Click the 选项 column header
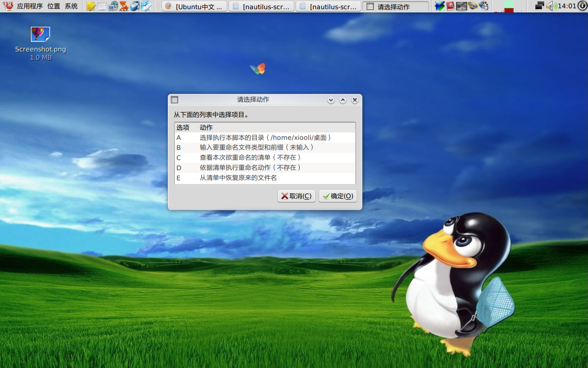 [x=186, y=127]
